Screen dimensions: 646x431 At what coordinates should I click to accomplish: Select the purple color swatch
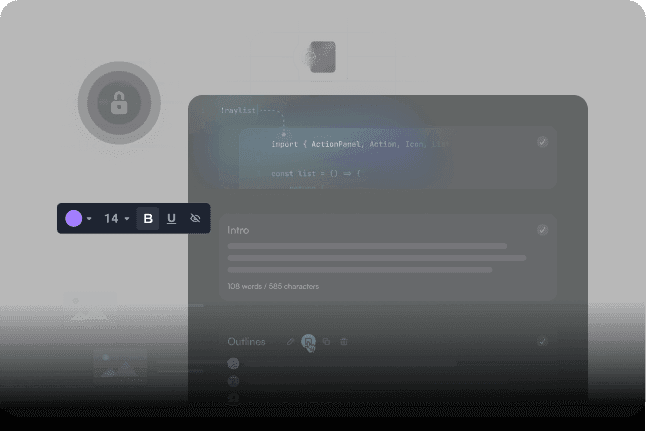[73, 218]
